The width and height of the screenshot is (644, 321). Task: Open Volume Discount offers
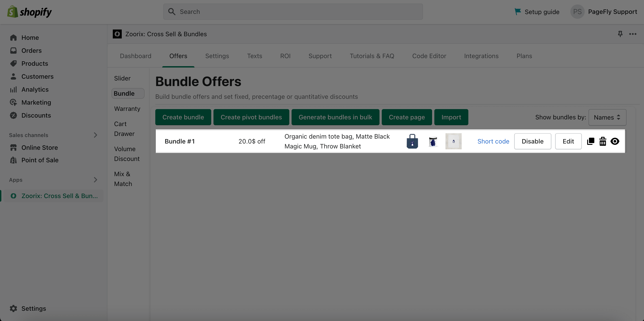coord(127,154)
